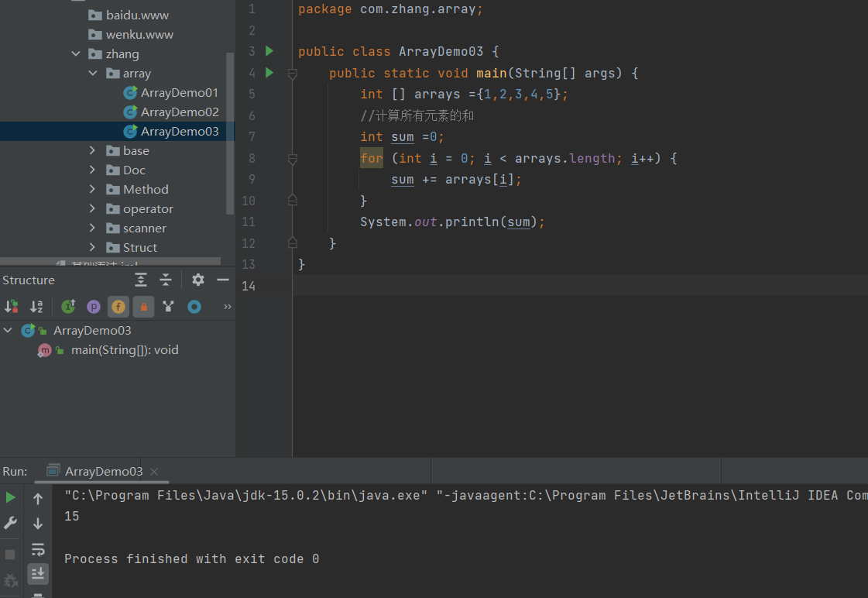The width and height of the screenshot is (868, 598).
Task: Select ArrayDemo03 in project tree
Action: click(170, 131)
